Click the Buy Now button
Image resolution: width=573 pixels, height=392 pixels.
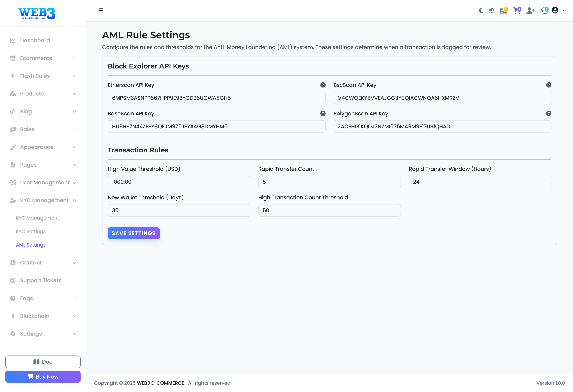point(43,377)
